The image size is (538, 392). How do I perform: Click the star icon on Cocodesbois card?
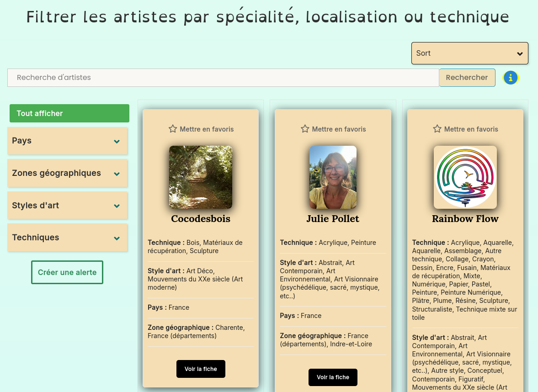coord(173,129)
